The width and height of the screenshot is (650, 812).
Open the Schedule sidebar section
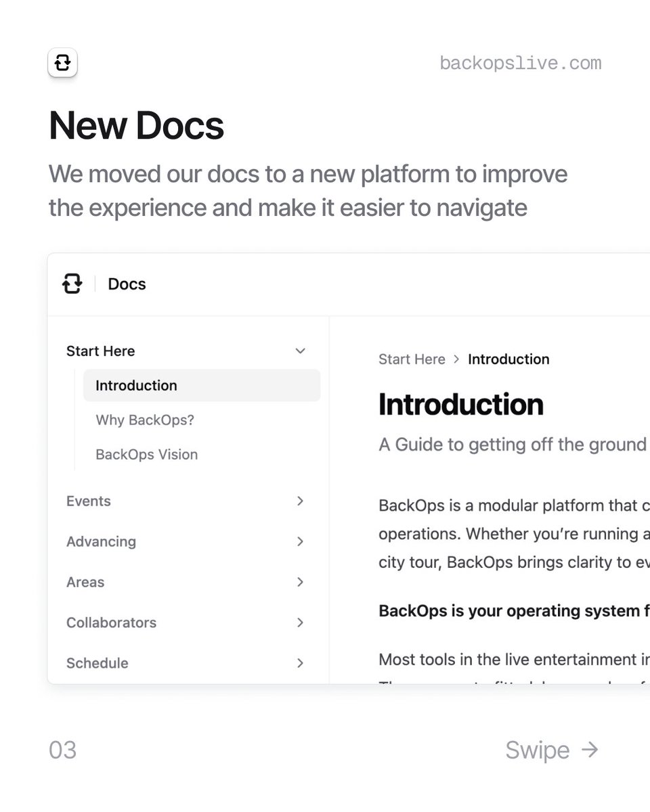(x=97, y=664)
